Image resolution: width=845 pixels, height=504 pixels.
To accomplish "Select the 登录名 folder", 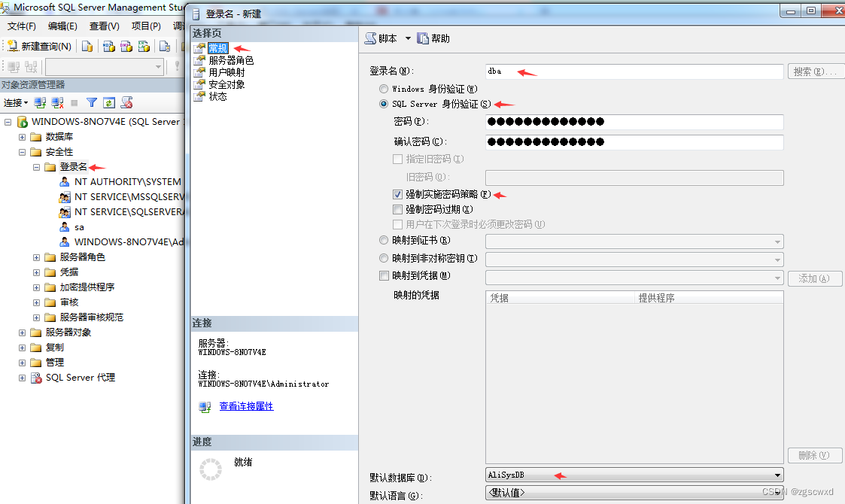I will 73,167.
